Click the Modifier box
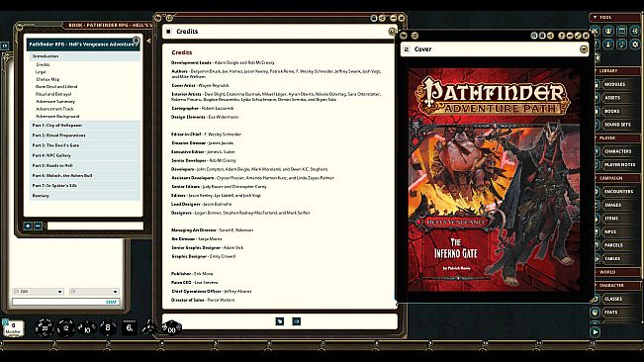Viewport: 644px width, 362px height. 14,328
